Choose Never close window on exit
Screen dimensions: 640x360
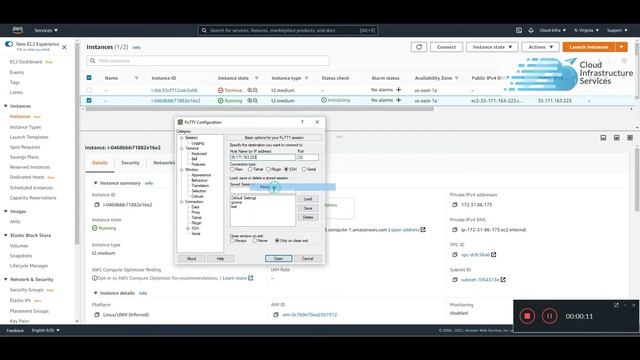(x=254, y=240)
